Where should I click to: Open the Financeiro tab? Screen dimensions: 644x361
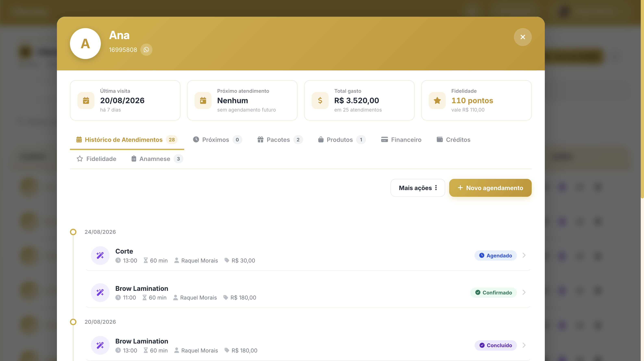click(401, 140)
